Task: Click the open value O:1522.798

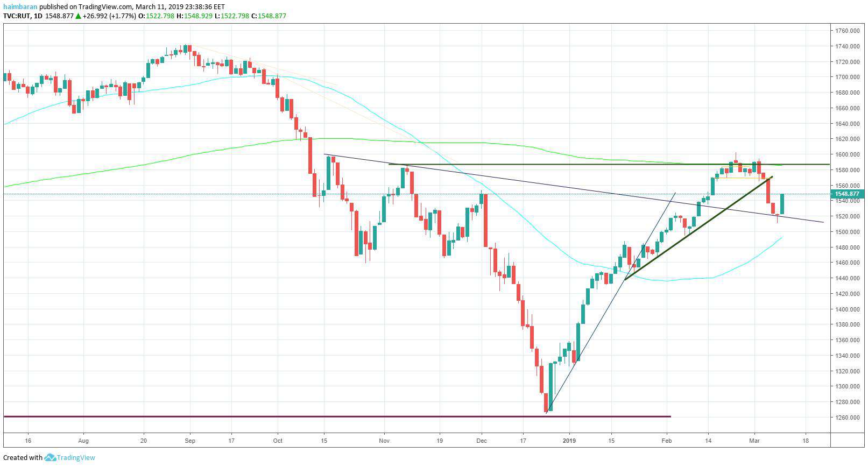Action: [x=157, y=16]
